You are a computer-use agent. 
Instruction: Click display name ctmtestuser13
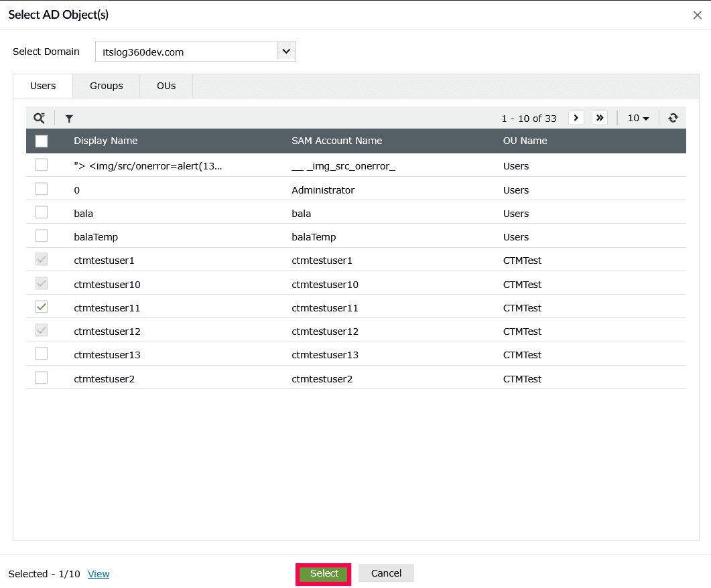coord(107,355)
